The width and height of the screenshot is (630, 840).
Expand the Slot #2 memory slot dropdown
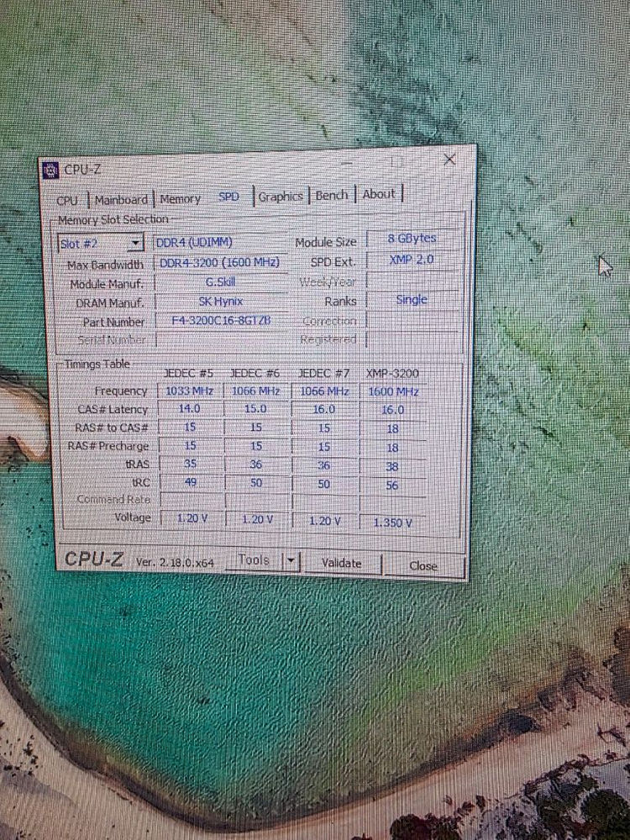coord(135,244)
